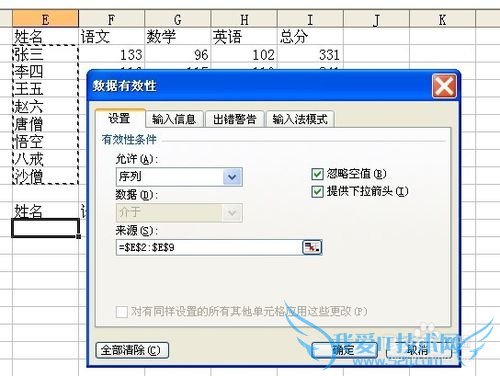Click the 全部清除 button
The width and height of the screenshot is (500, 376).
132,350
